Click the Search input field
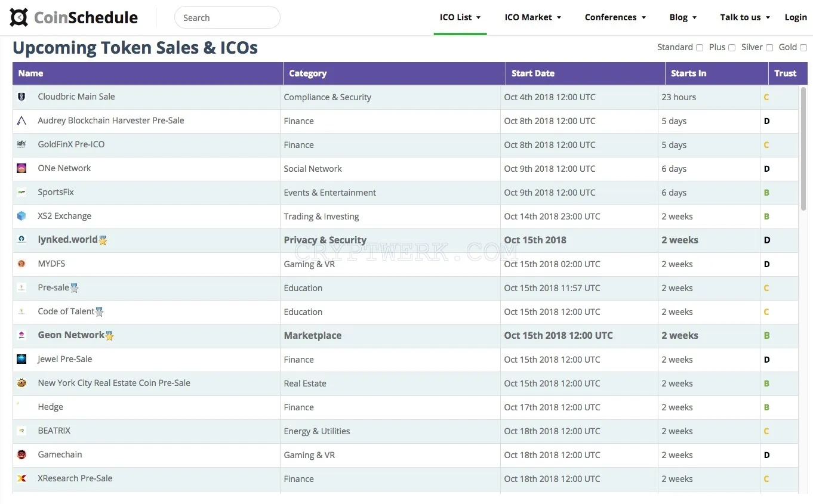The width and height of the screenshot is (813, 504). pos(227,17)
